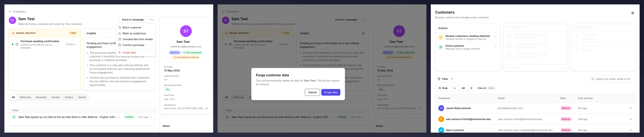The height and width of the screenshot is (137, 644).
Task: Click the SE avatar in the customers table
Action: tap(441, 119)
